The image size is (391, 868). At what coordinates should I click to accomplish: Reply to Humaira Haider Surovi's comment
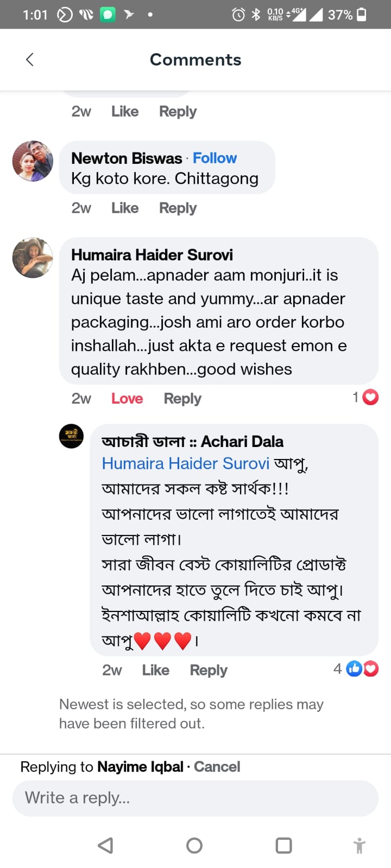[x=182, y=399]
